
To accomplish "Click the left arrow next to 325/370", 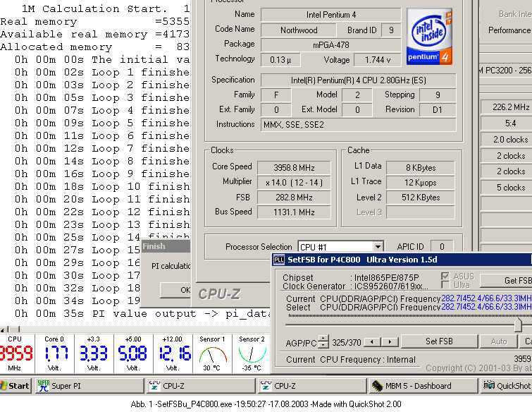I will click(372, 341).
